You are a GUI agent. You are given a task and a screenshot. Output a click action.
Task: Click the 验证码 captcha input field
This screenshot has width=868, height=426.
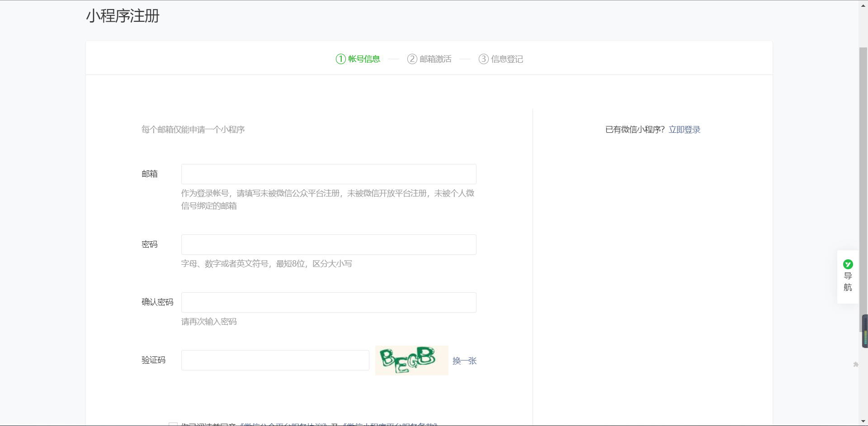point(275,360)
